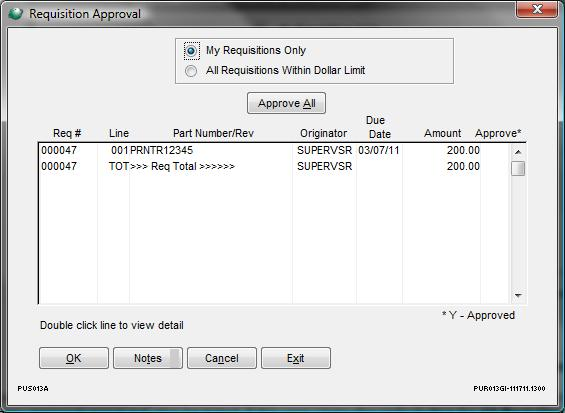The height and width of the screenshot is (413, 565).
Task: Click the list scroll up arrow
Action: 518,152
